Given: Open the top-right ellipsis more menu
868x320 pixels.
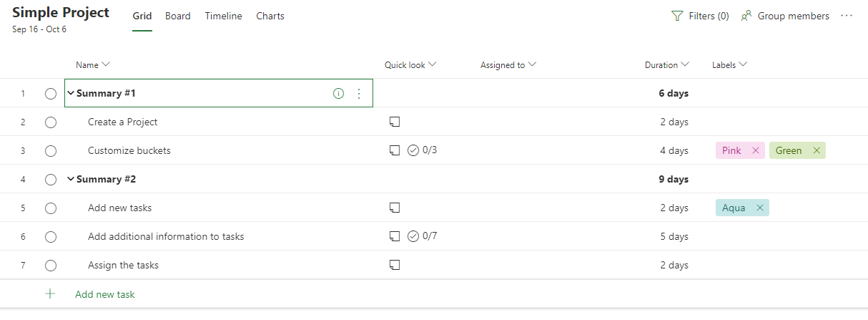Looking at the screenshot, I should (x=847, y=16).
